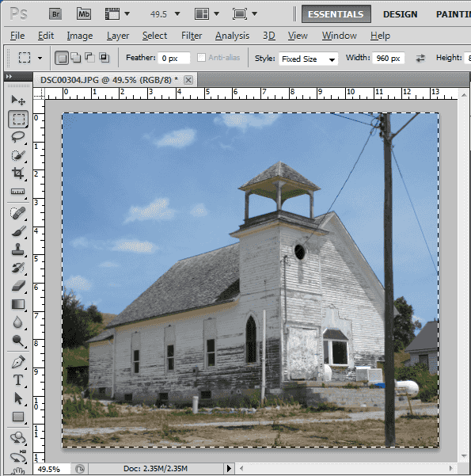Click the ruler origin corner box
The image size is (471, 476).
coord(39,94)
